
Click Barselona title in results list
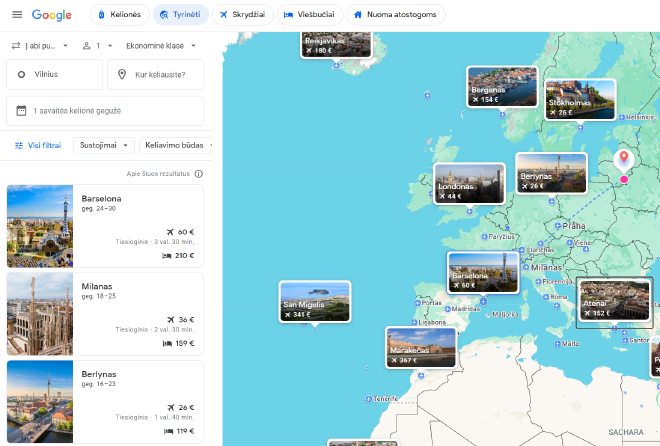[x=101, y=199]
